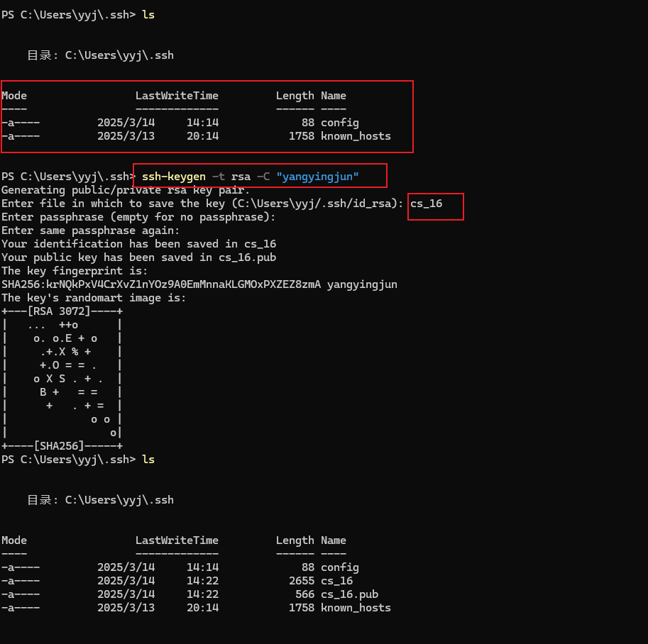Click the second 'ls' command near bottom
Screen dimensions: 648x644
[148, 460]
